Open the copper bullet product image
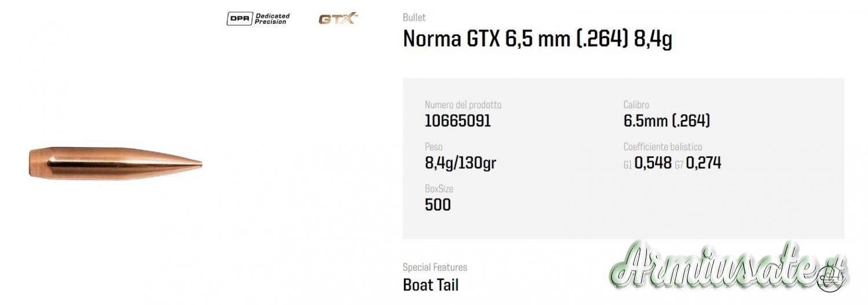The image size is (868, 305). (x=116, y=163)
